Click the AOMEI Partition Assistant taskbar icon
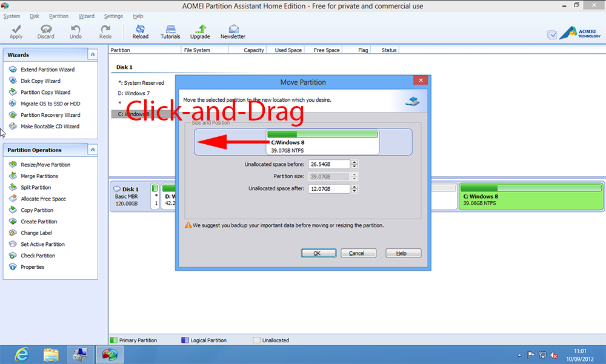606x364 pixels. coord(110,354)
